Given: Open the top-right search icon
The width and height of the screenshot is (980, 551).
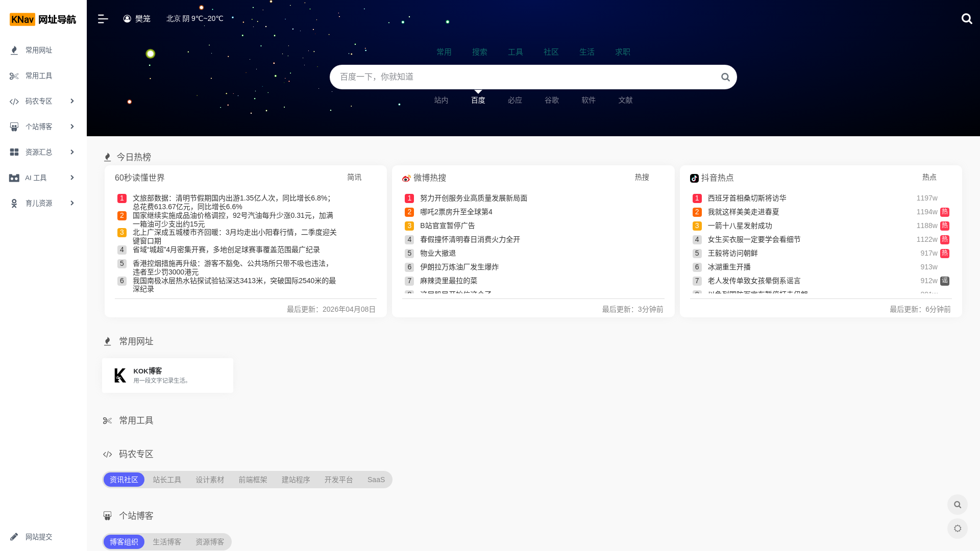Looking at the screenshot, I should (x=967, y=19).
